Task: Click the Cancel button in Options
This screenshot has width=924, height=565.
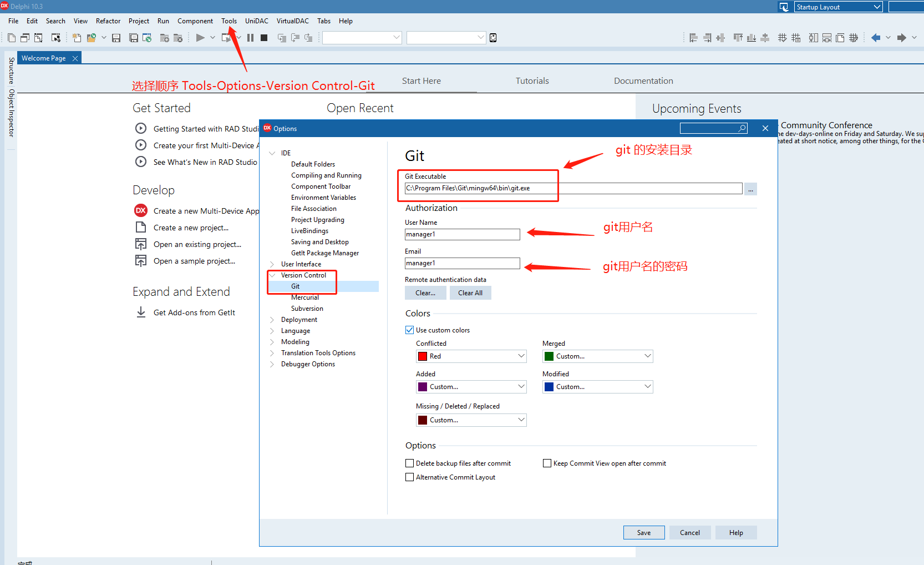Action: (690, 533)
